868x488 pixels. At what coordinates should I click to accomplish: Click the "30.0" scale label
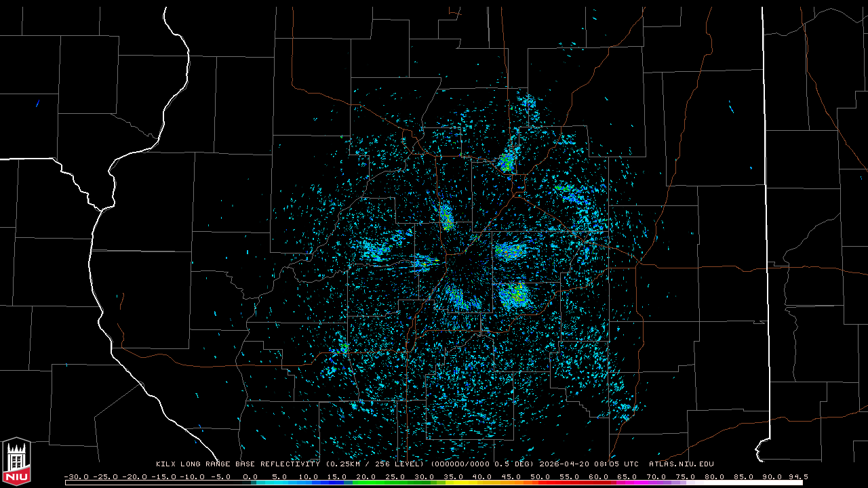(x=425, y=476)
